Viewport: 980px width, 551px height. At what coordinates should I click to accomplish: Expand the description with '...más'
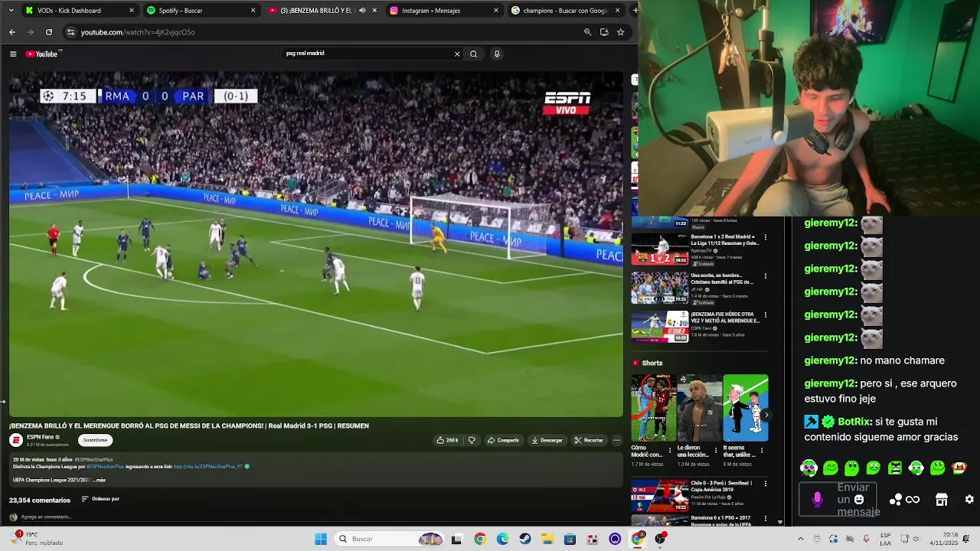point(99,480)
